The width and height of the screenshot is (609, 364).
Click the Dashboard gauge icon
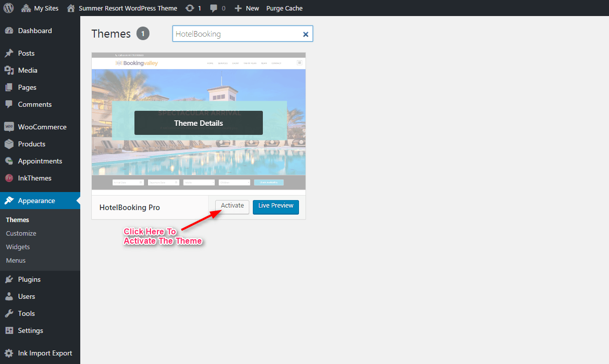tap(9, 31)
